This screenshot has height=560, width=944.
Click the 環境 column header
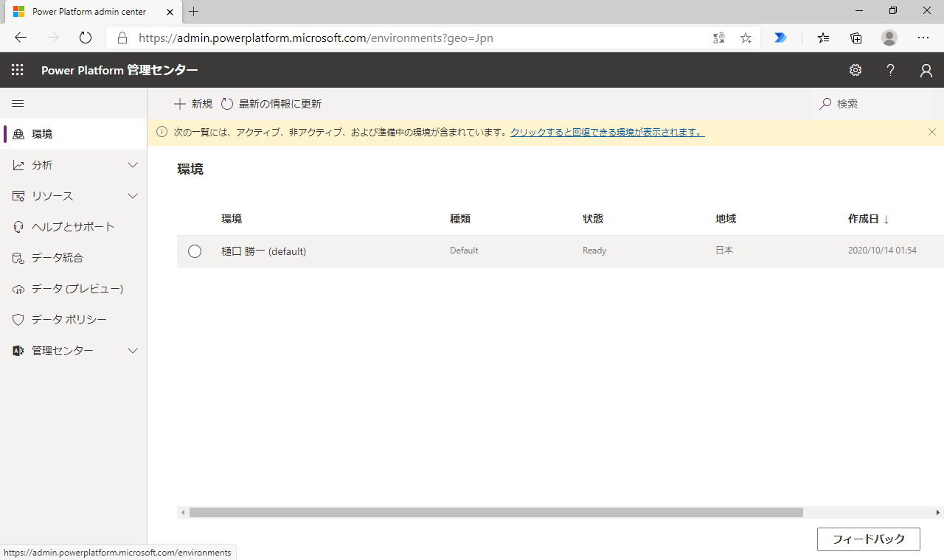tap(232, 219)
